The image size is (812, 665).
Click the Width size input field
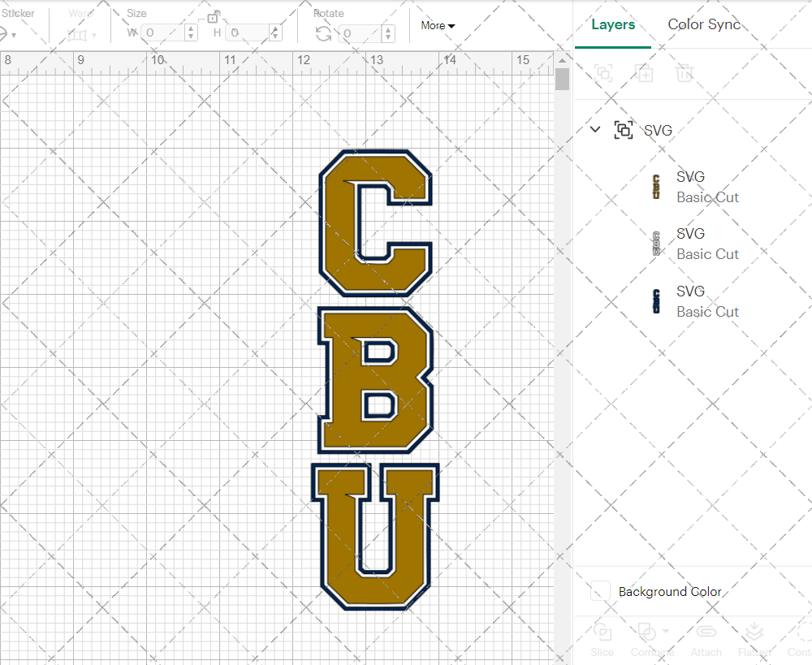click(x=163, y=33)
